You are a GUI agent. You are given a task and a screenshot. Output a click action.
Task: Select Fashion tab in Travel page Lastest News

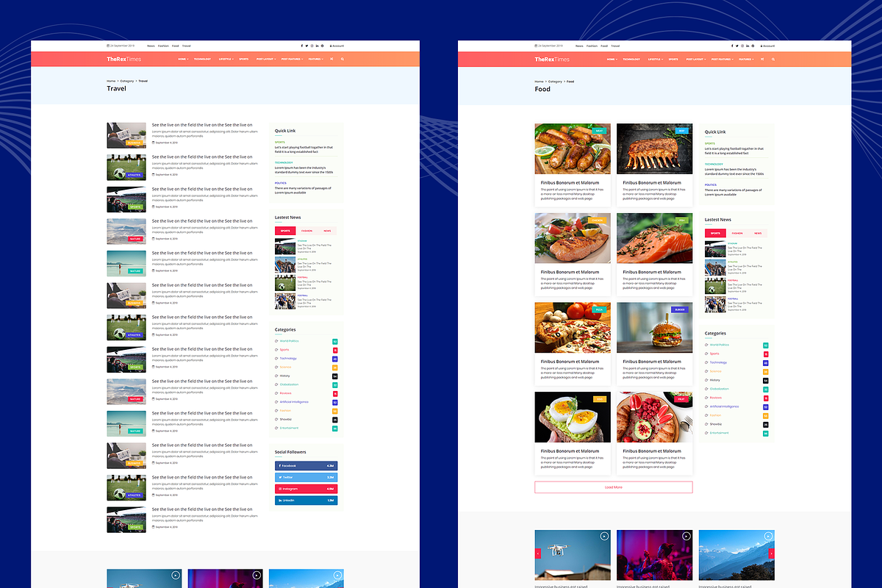(x=306, y=231)
